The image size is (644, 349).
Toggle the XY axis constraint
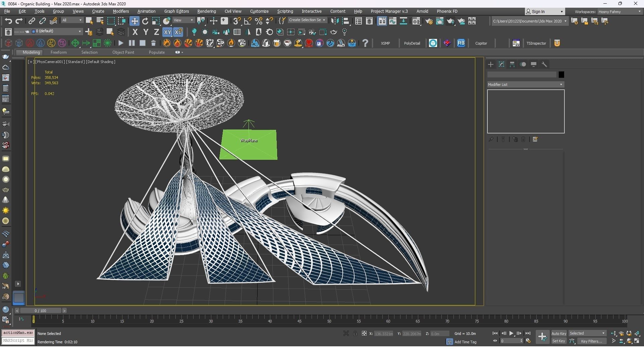tap(167, 32)
